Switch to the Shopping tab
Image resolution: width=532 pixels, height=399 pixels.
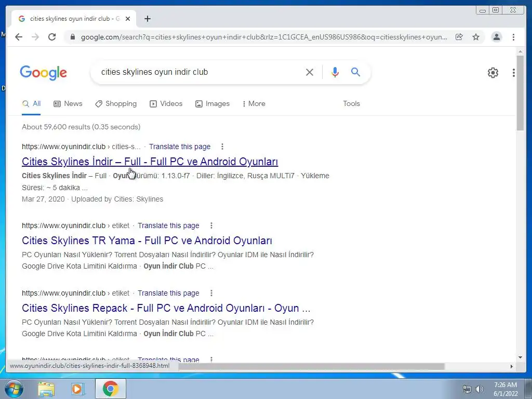(x=116, y=104)
